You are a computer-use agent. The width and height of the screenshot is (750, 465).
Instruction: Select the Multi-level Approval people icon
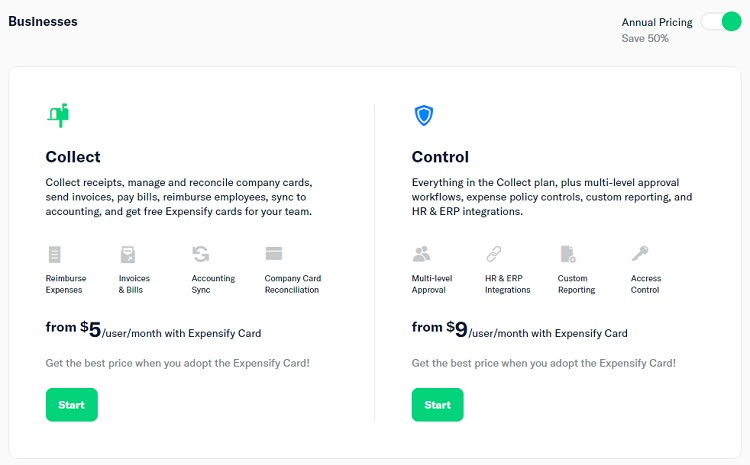point(421,254)
